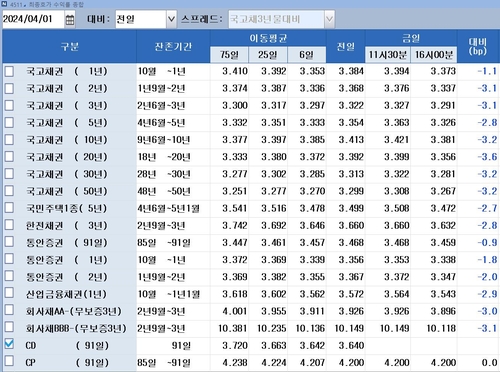This screenshot has height=372, width=500.
Task: Click the 4년6월~5년1월 remaining period cell
Action: point(168,209)
